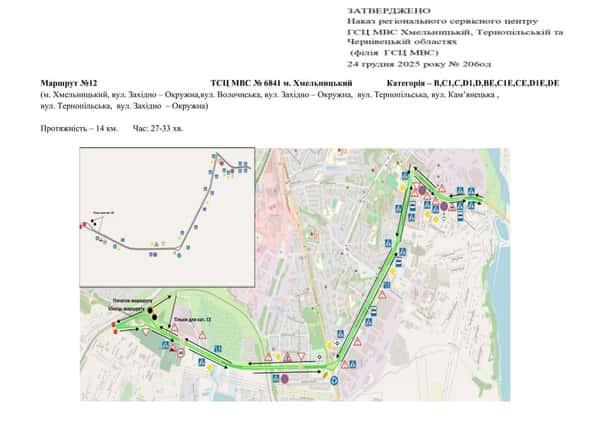Select the inverted triangle yield sign near the route start
Screen dimensions: 600x424
(x=147, y=332)
